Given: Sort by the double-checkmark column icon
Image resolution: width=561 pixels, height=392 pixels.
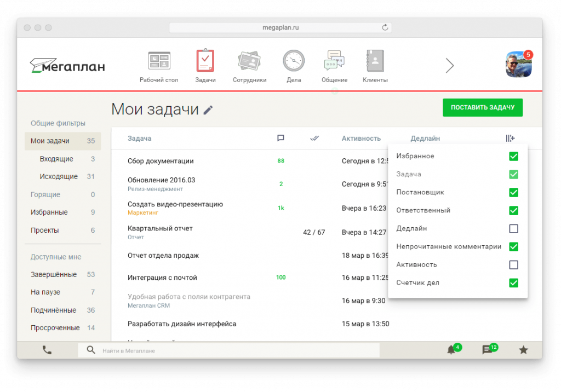Looking at the screenshot, I should tap(314, 138).
